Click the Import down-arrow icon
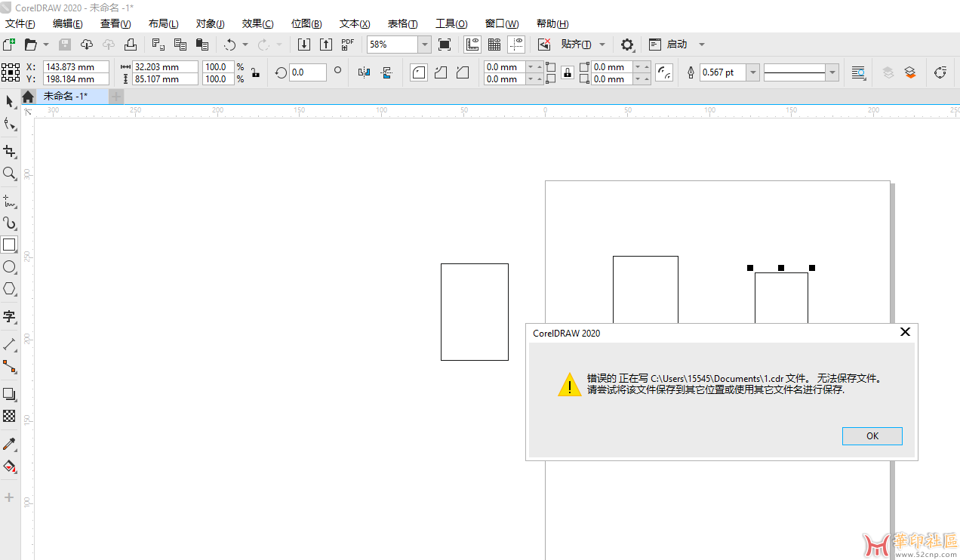Screen dimensions: 960x560 coord(304,45)
